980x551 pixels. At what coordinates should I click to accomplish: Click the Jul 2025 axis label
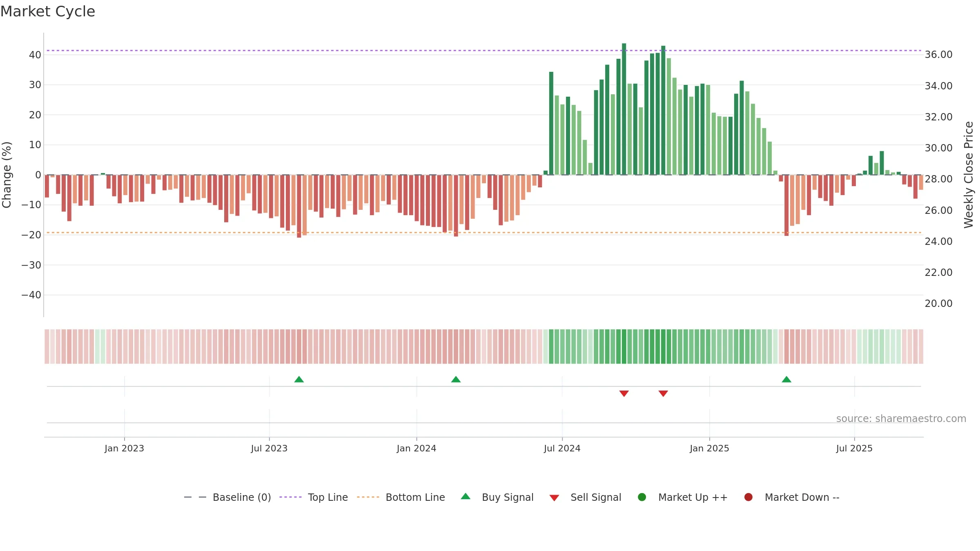[x=854, y=448]
